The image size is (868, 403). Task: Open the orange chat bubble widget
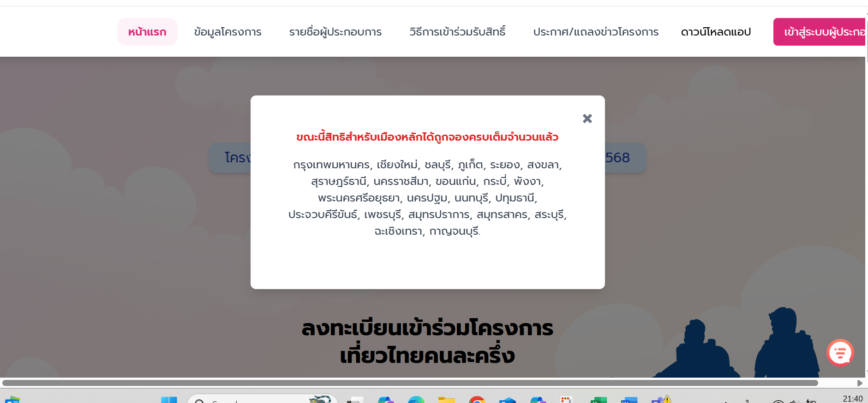point(840,353)
